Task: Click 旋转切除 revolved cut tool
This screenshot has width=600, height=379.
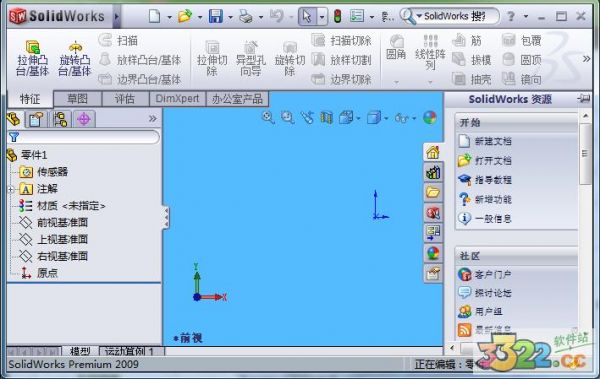Action: [290, 58]
